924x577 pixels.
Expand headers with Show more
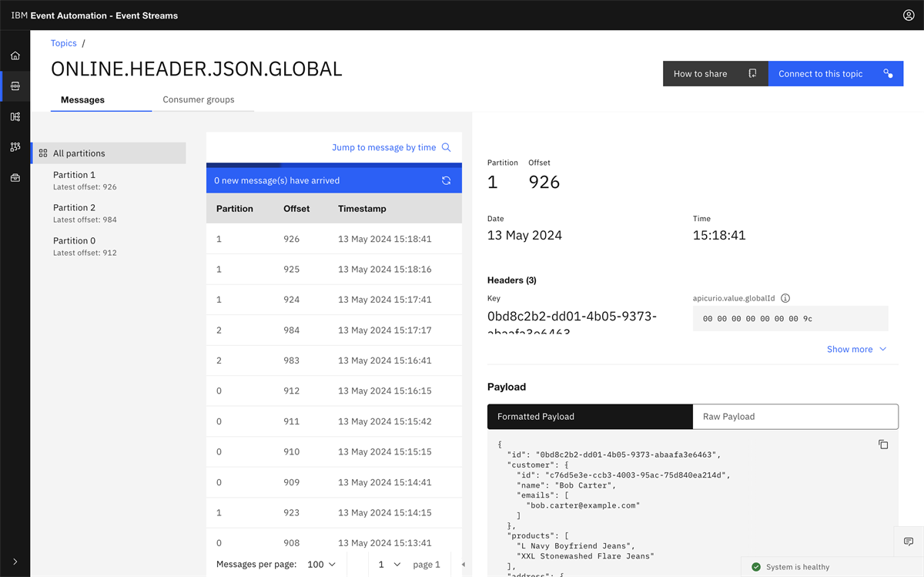[x=856, y=349]
